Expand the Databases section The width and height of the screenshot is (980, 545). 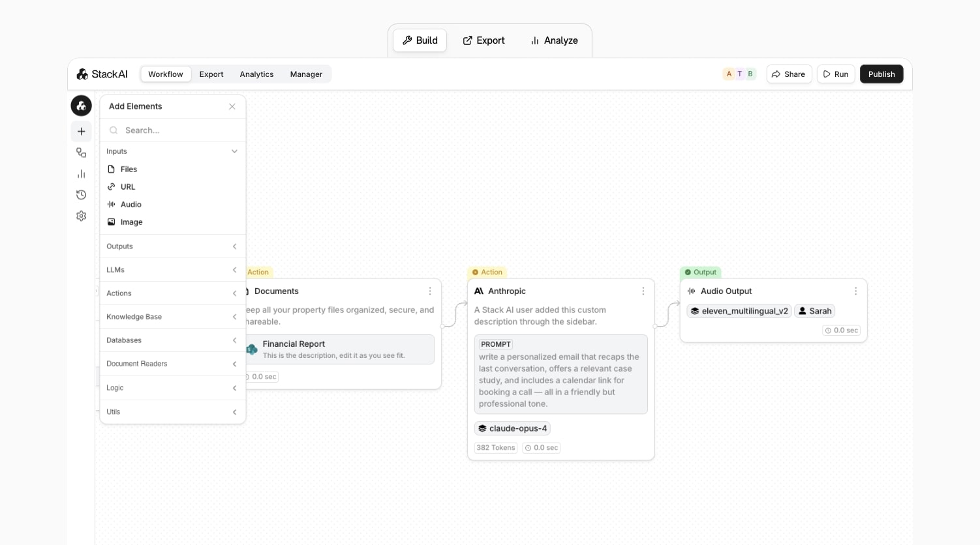pyautogui.click(x=173, y=340)
